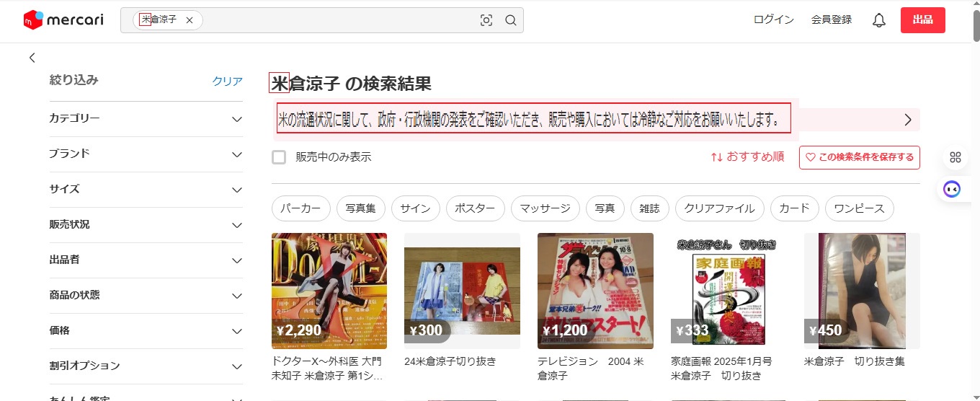Select the パーカー keyword chip

click(301, 208)
